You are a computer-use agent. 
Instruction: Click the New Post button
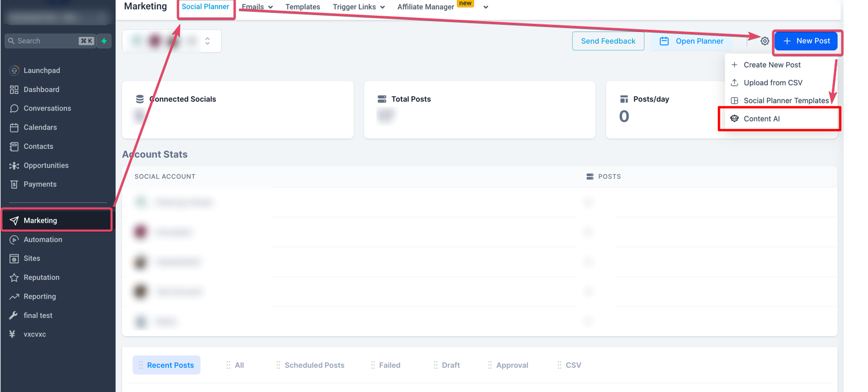pos(806,41)
